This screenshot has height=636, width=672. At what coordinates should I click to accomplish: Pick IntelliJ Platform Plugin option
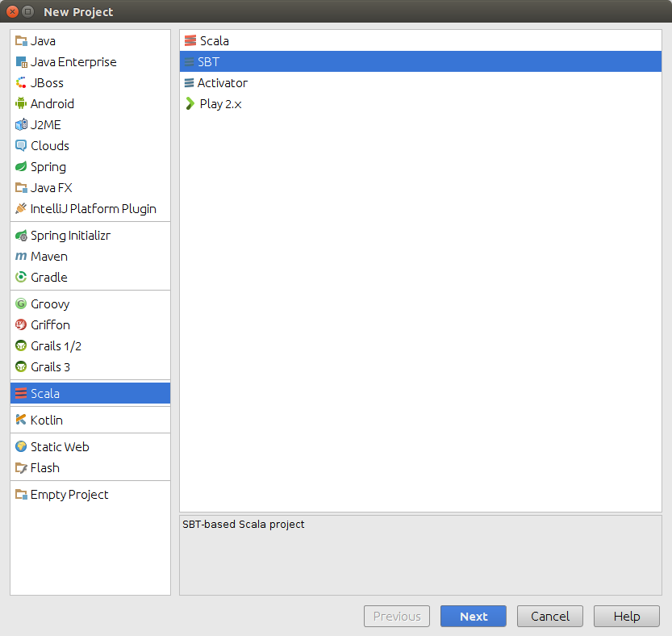click(x=93, y=208)
